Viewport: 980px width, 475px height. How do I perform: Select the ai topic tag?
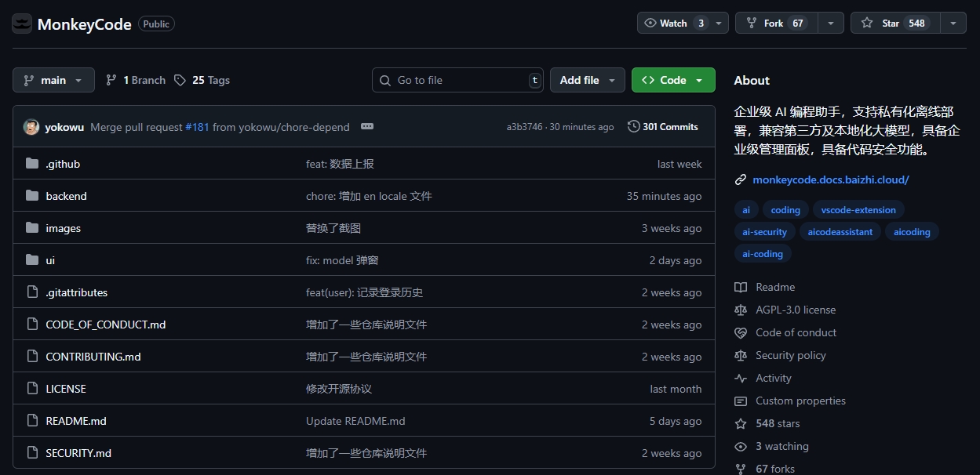(x=746, y=210)
